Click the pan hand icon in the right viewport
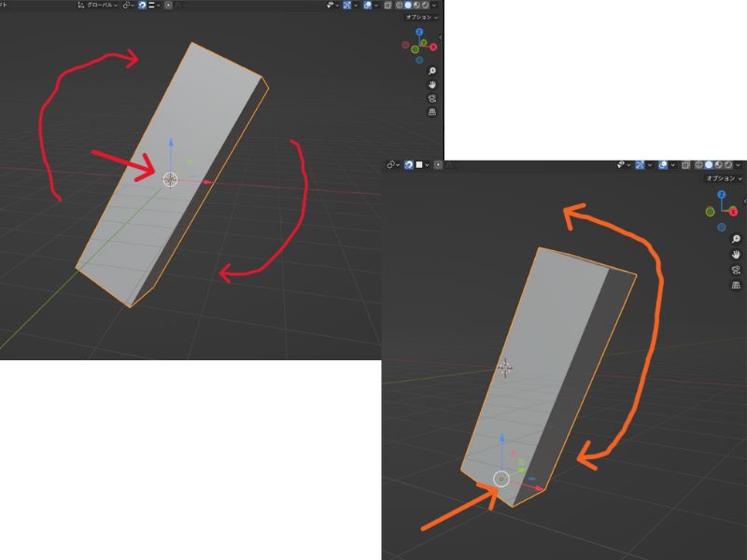 coord(736,255)
